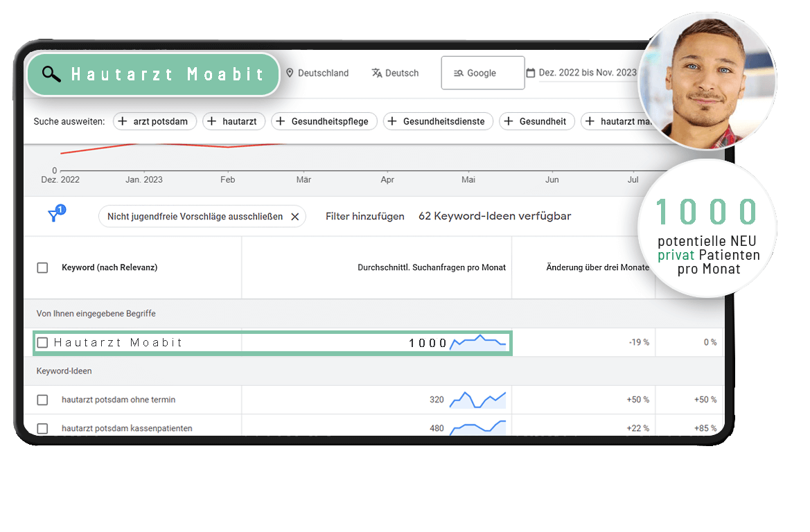Sort by 'Durchschnittl. Suchanfragen pro Monat' column
The width and height of the screenshot is (810, 532).
point(431,267)
